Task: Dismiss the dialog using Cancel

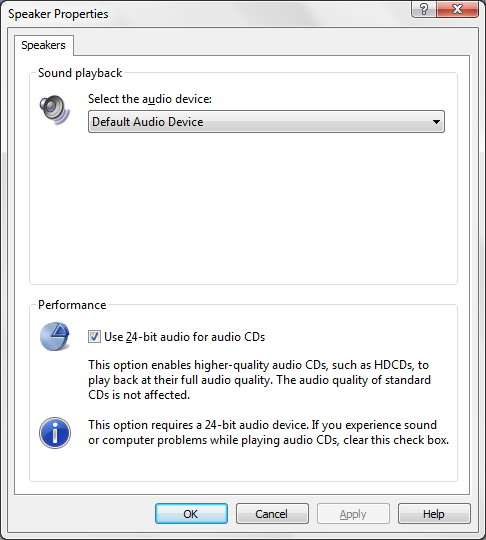Action: click(x=272, y=514)
